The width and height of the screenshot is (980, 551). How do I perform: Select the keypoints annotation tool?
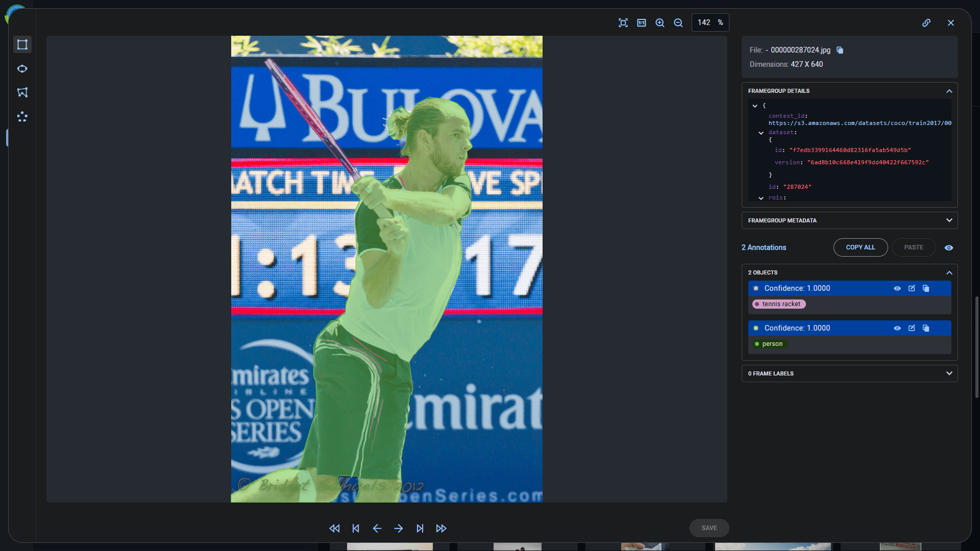pos(22,117)
